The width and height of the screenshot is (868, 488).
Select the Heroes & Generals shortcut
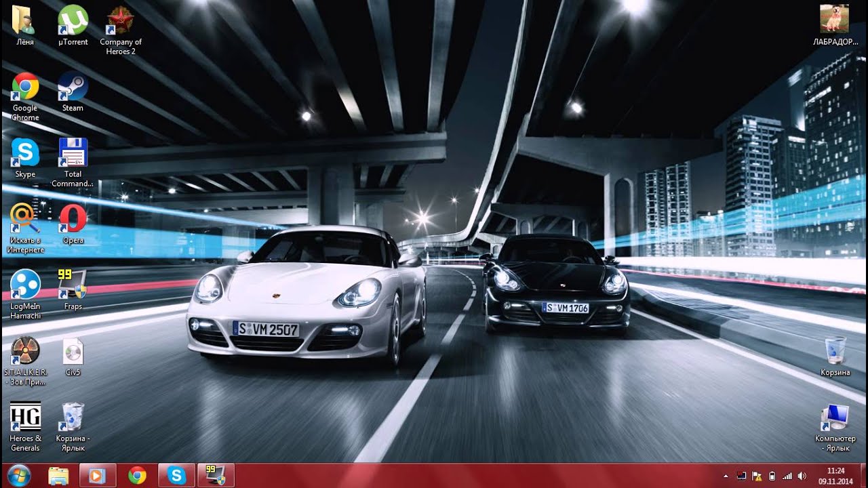[25, 427]
